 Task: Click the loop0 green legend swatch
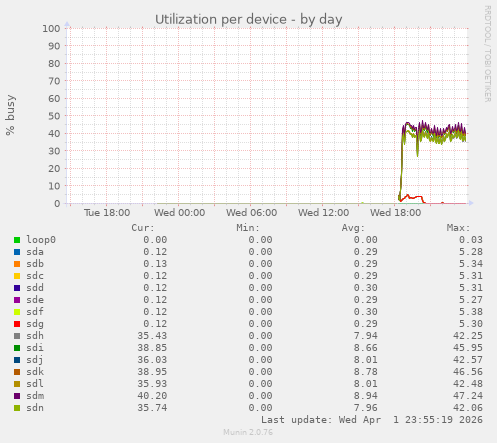point(17,240)
